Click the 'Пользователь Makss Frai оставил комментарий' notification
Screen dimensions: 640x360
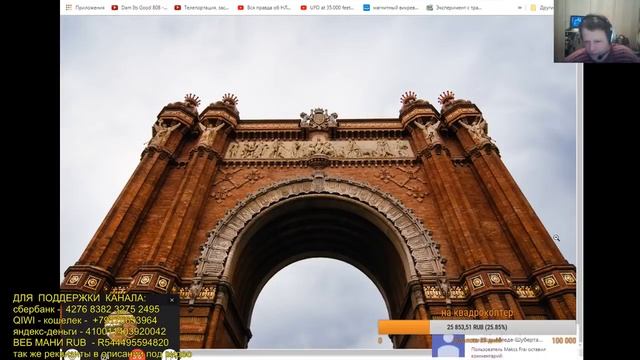tap(508, 352)
